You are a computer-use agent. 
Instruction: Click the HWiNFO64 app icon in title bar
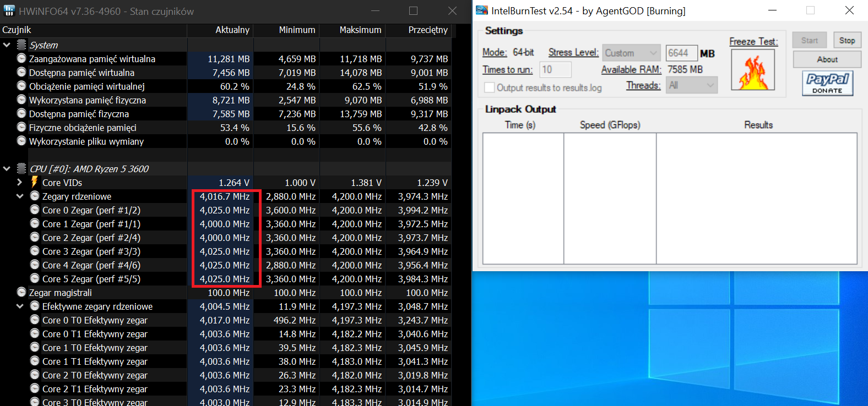(9, 11)
